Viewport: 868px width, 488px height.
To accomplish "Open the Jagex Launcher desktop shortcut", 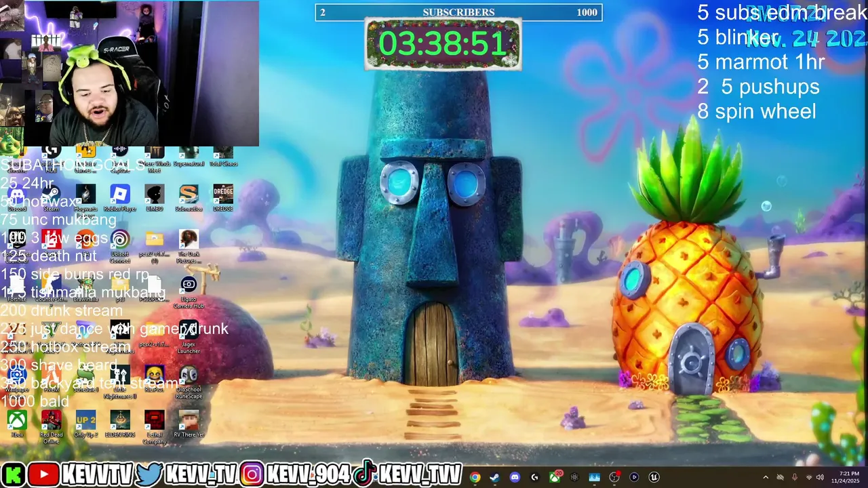I will [189, 338].
